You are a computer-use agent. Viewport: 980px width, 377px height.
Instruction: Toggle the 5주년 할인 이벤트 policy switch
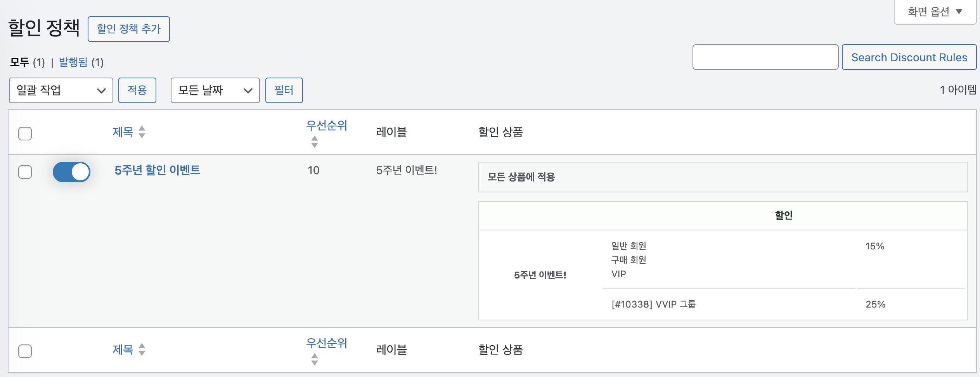(72, 172)
